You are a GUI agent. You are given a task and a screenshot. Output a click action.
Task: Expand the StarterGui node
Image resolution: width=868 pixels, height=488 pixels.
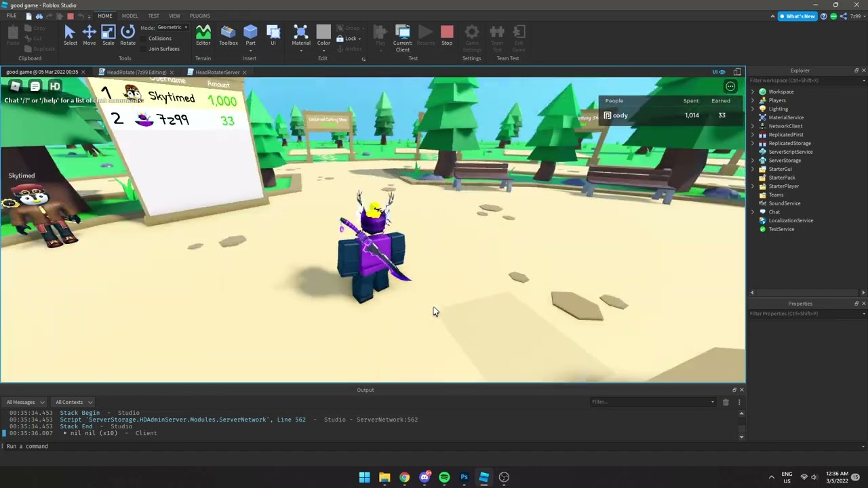click(x=753, y=169)
